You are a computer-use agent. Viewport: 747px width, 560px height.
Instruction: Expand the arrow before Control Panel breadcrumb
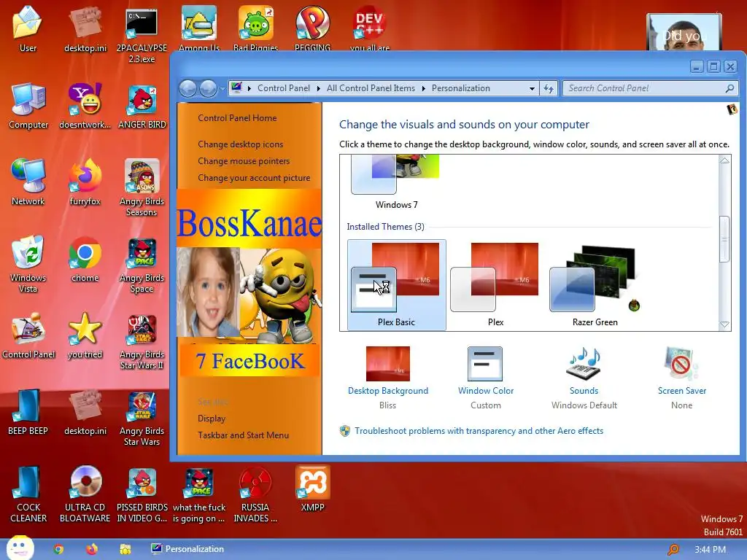click(x=249, y=88)
